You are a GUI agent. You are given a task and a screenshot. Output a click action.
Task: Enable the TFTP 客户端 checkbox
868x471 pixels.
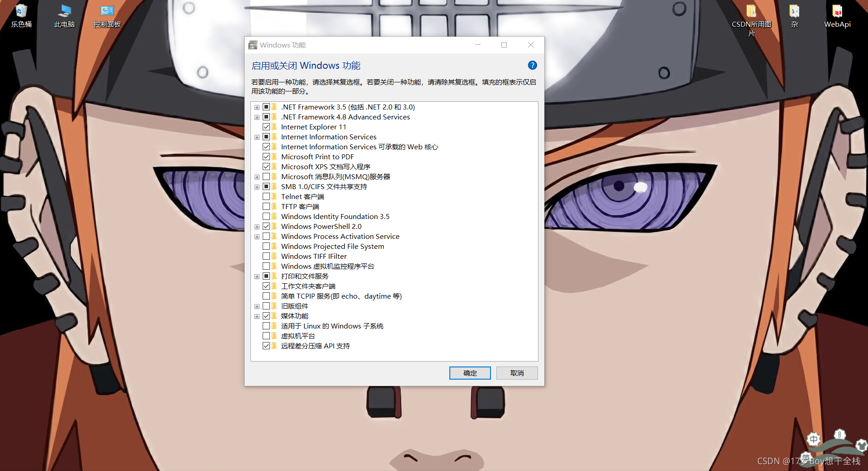point(266,206)
